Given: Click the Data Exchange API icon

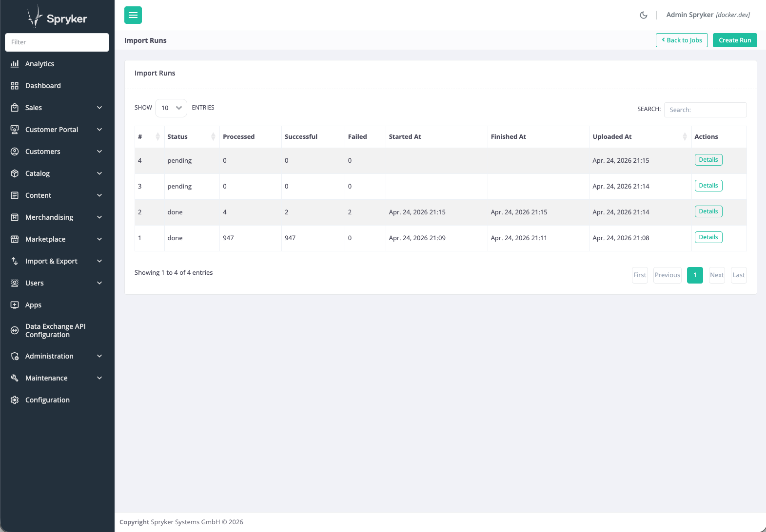Looking at the screenshot, I should point(15,330).
